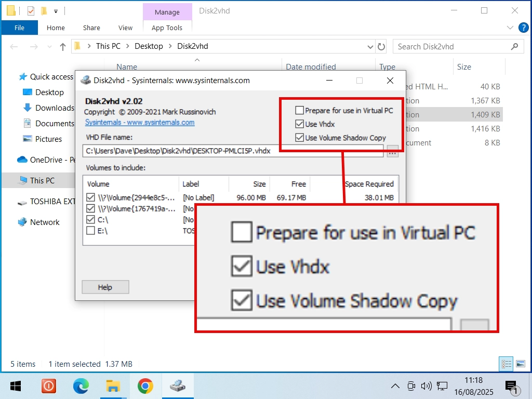The width and height of the screenshot is (532, 399).
Task: Check the E:\ volume checkbox
Action: click(90, 231)
